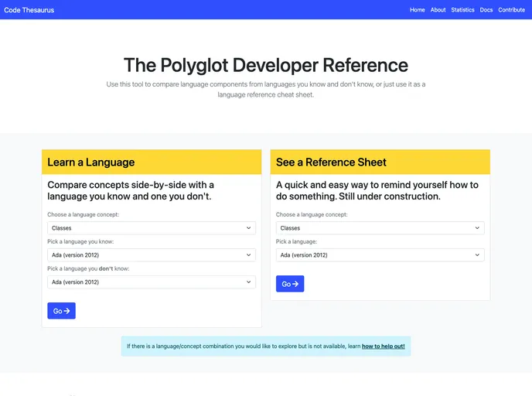
Task: Click 'The Polyglot Developer Reference' heading
Action: [x=266, y=65]
